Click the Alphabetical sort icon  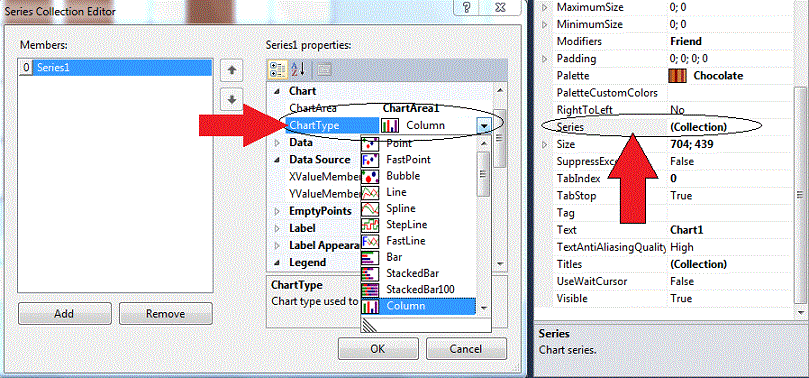point(298,69)
